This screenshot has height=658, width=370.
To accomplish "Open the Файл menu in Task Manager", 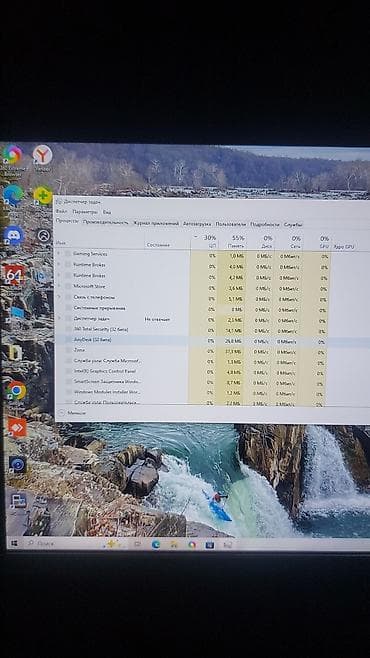I will pyautogui.click(x=61, y=212).
